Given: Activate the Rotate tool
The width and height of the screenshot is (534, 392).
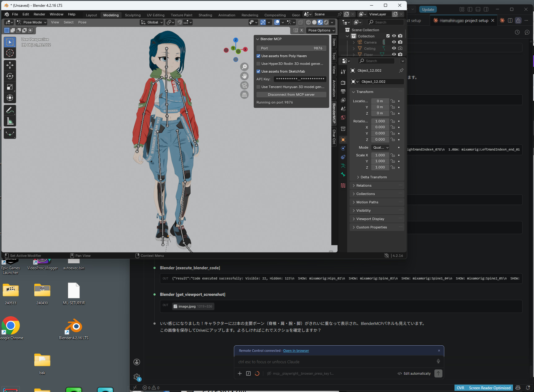Looking at the screenshot, I should coord(10,76).
